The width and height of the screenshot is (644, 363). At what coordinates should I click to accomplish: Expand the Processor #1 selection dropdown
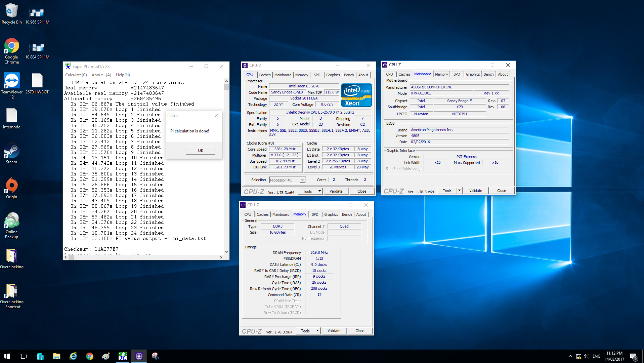pyautogui.click(x=302, y=180)
